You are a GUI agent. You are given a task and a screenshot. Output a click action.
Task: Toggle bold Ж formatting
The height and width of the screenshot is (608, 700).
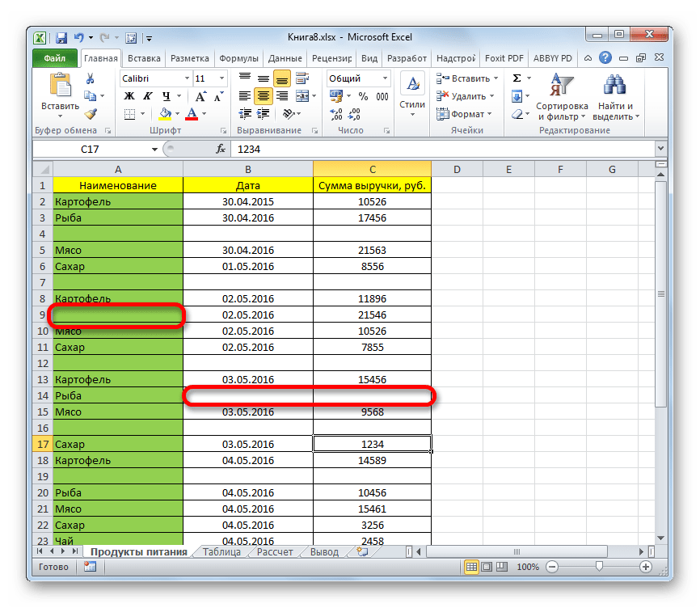[x=129, y=96]
